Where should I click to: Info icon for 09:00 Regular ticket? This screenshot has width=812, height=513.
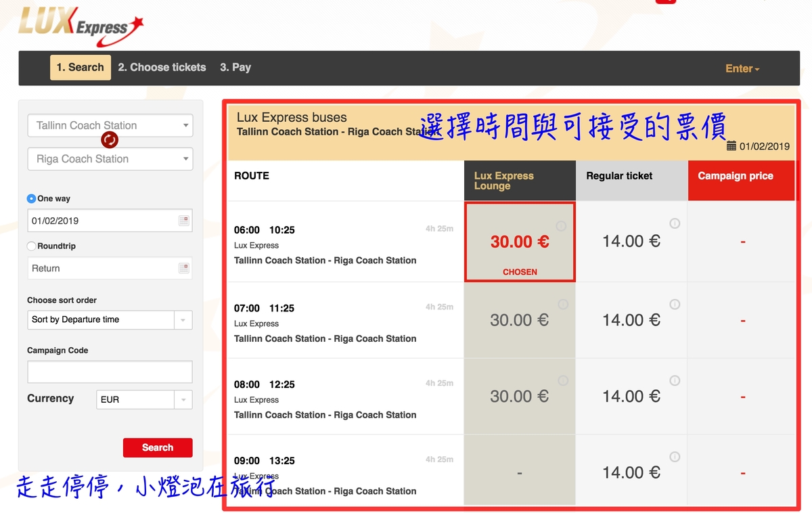675,458
